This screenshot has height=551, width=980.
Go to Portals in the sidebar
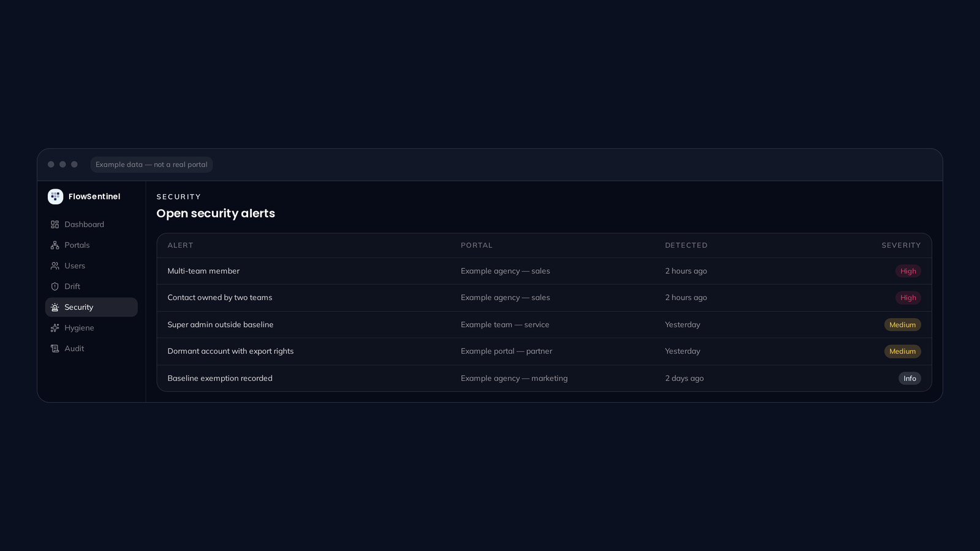(x=91, y=245)
